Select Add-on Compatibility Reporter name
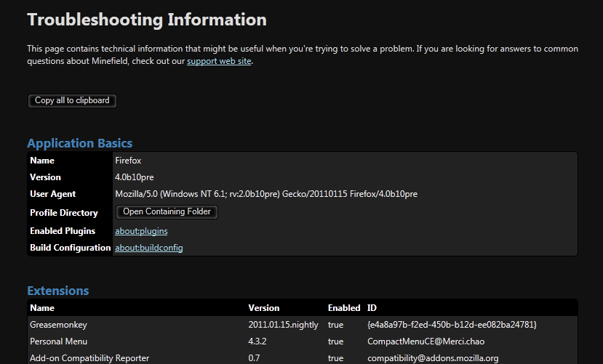The image size is (603, 364). coord(89,358)
